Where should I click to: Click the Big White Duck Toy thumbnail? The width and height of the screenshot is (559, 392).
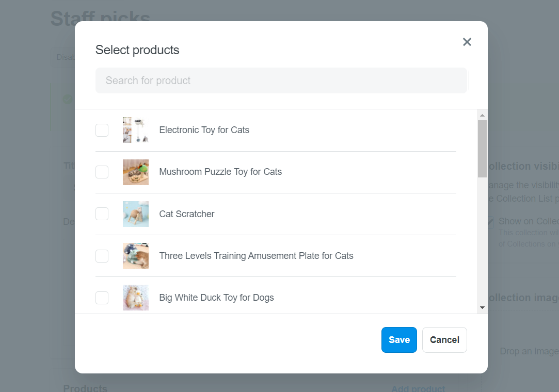point(135,298)
